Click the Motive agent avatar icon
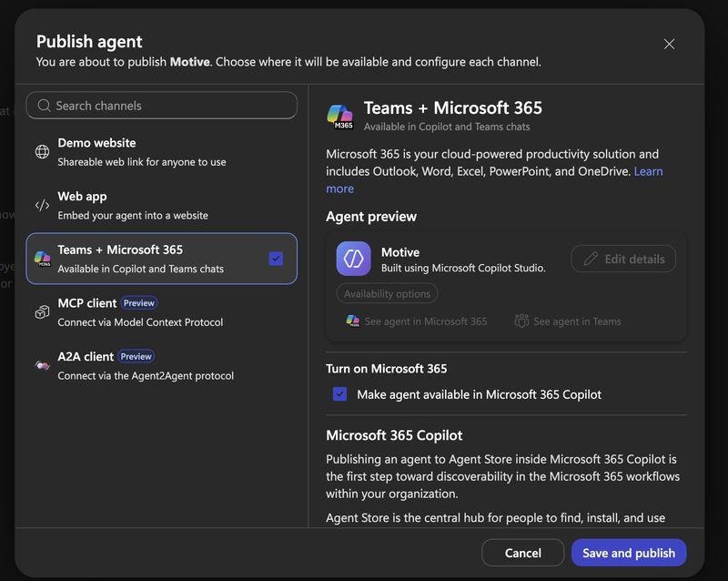 click(353, 259)
